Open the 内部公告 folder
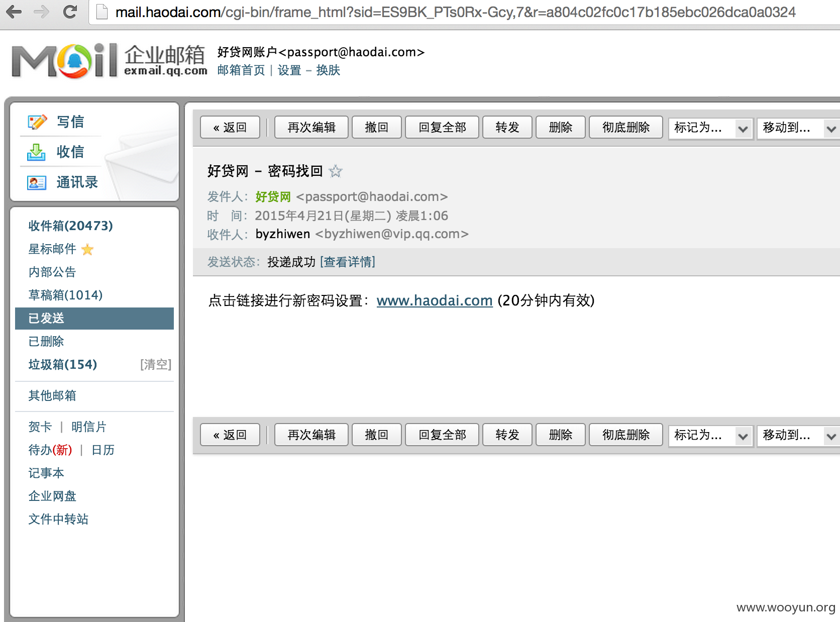Viewport: 840px width, 622px height. pyautogui.click(x=52, y=272)
